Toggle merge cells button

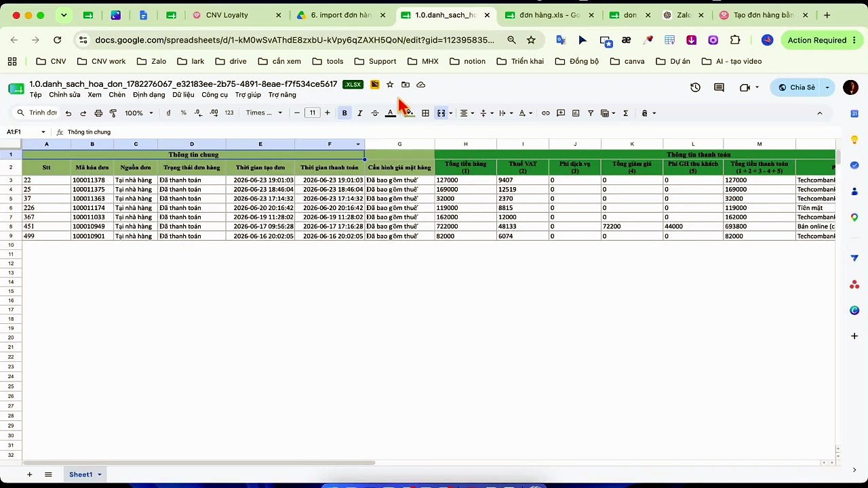(441, 113)
